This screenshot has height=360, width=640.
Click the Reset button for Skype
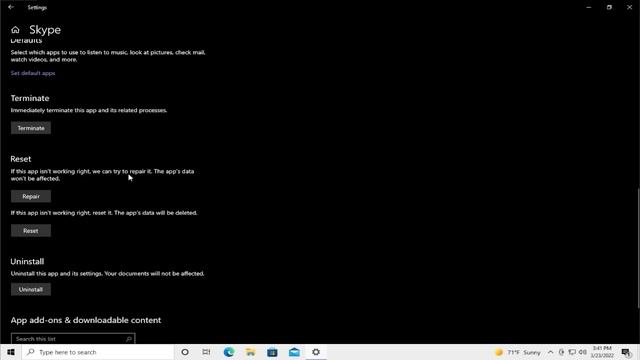click(31, 231)
